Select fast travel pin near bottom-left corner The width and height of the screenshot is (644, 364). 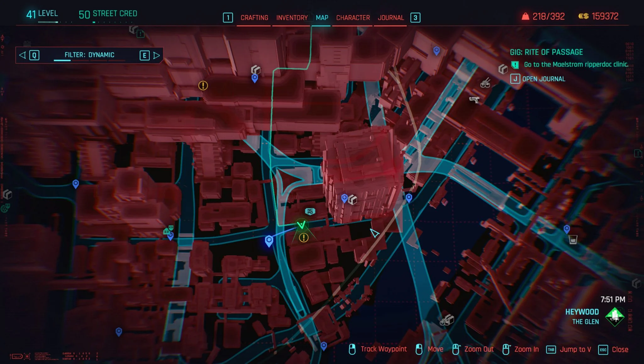point(119,332)
